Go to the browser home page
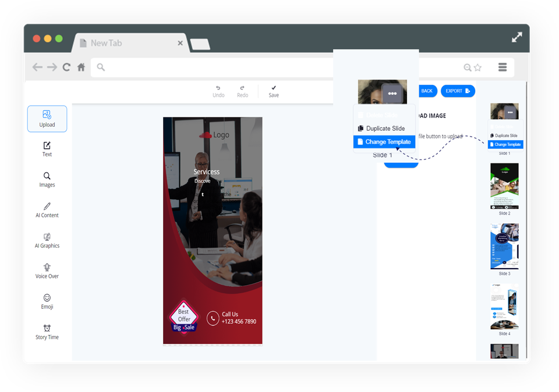 (82, 67)
